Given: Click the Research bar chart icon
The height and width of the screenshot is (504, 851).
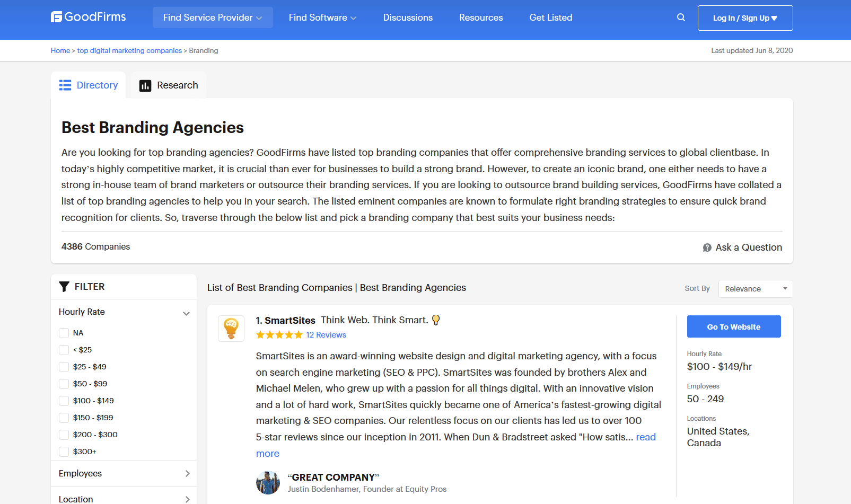Looking at the screenshot, I should 145,86.
